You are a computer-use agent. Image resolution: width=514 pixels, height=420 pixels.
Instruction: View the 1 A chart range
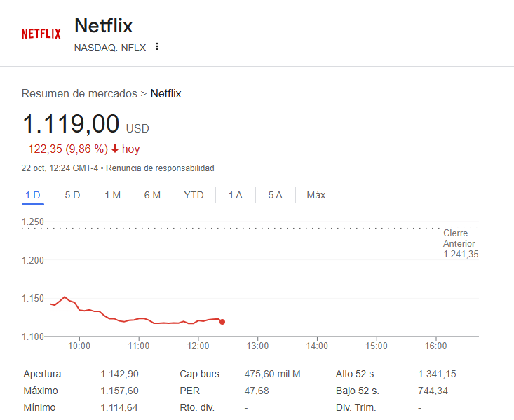click(235, 195)
